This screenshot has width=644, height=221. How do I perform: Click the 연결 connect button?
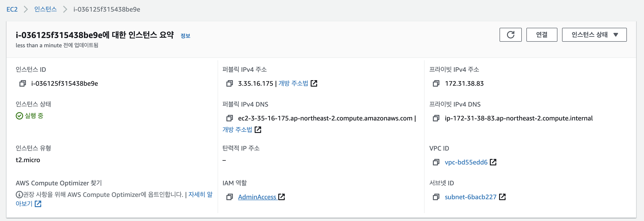point(541,35)
